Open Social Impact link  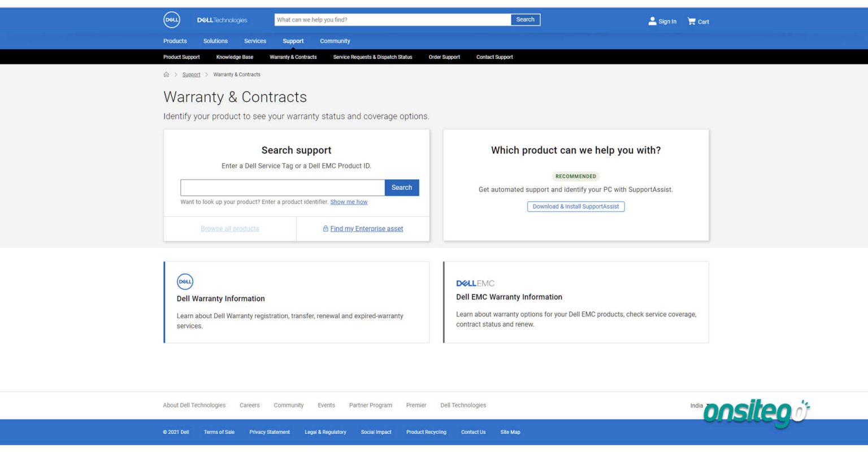point(376,432)
